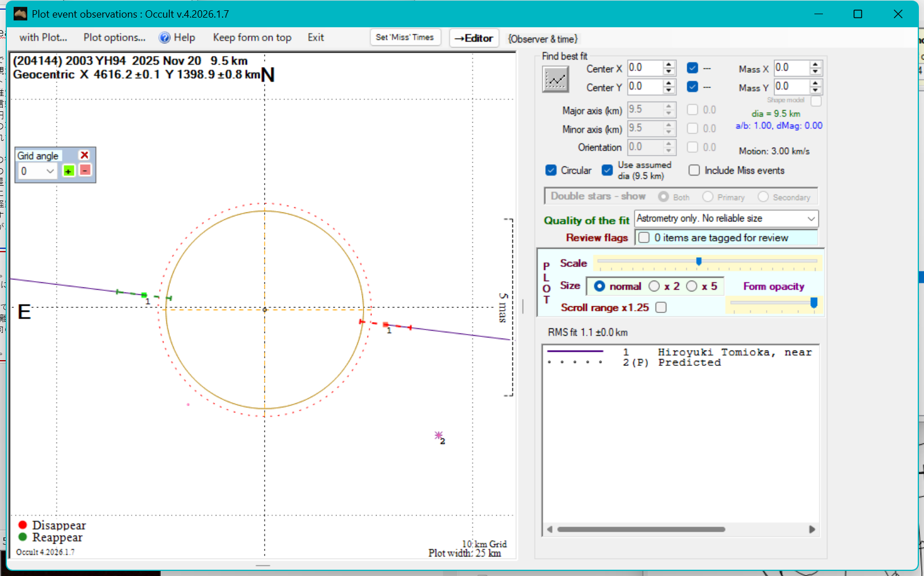This screenshot has height=576, width=924.
Task: Click the green plus grid angle button
Action: point(69,171)
